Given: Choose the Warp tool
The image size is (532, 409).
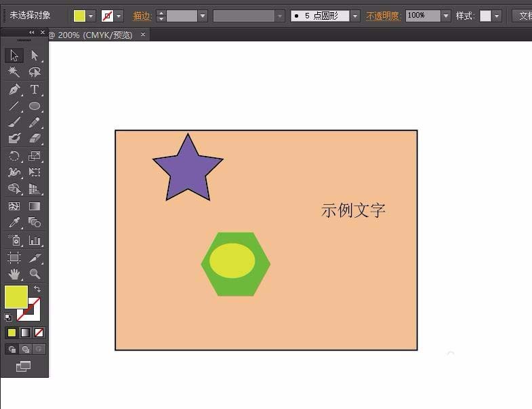Looking at the screenshot, I should 14,172.
